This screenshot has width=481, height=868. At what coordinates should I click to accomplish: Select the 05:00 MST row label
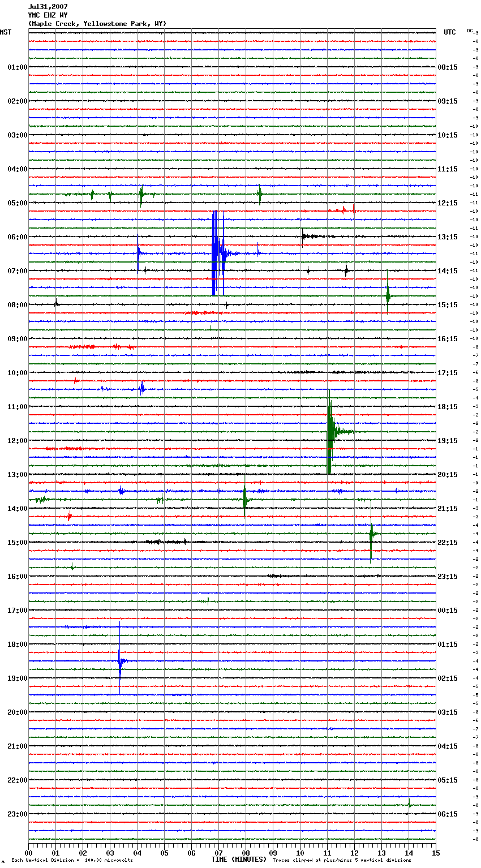coord(18,203)
